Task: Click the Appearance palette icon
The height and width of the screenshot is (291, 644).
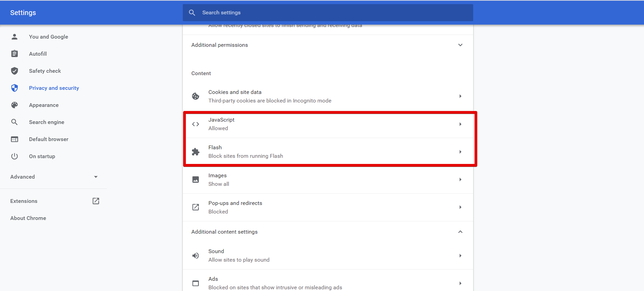Action: 14,105
